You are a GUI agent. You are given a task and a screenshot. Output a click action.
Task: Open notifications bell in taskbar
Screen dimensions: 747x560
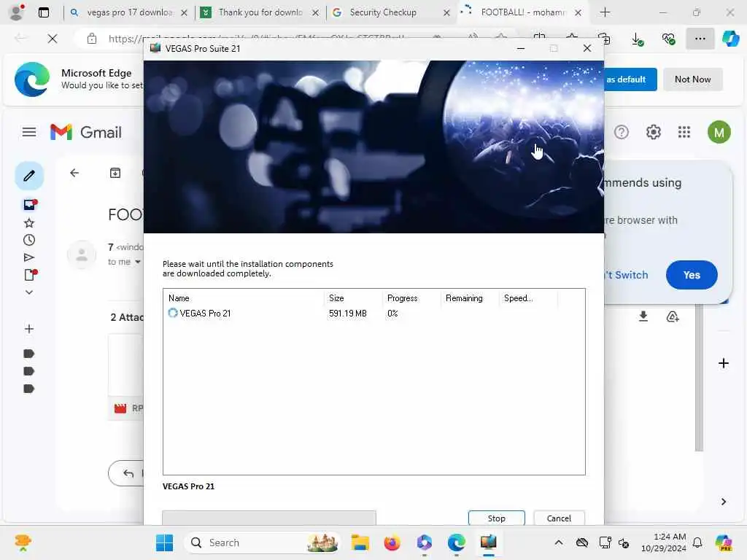coord(697,542)
